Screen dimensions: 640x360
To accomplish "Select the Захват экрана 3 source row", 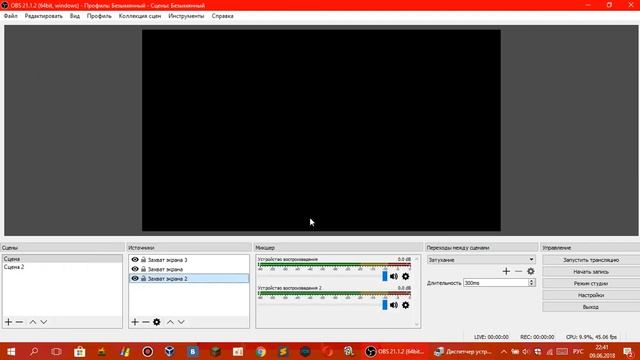I will pyautogui.click(x=189, y=260).
